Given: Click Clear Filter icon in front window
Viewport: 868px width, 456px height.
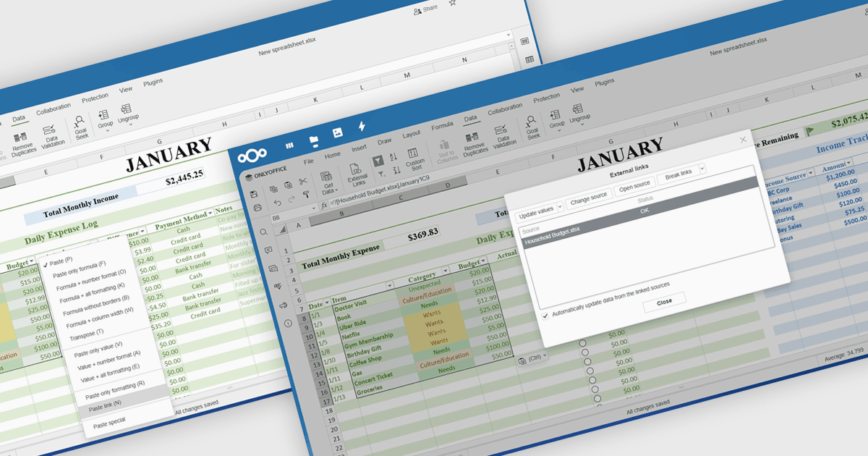Looking at the screenshot, I should point(382,174).
